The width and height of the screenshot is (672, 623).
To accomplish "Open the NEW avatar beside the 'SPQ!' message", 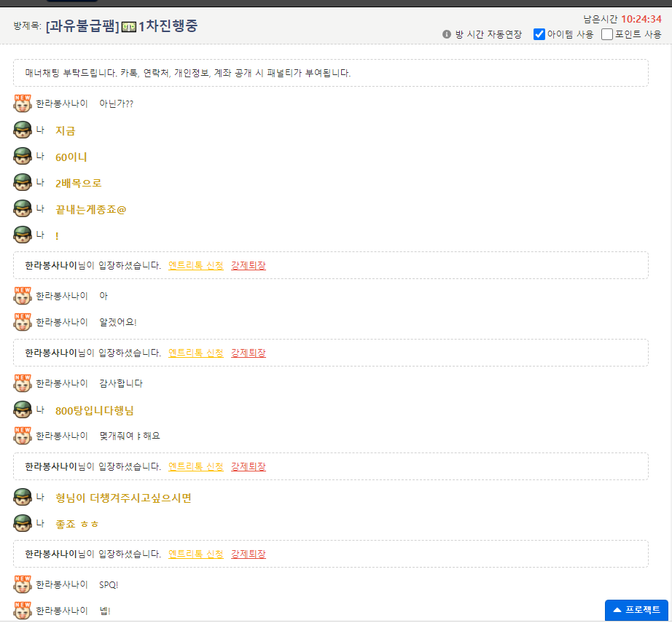I will (x=23, y=584).
